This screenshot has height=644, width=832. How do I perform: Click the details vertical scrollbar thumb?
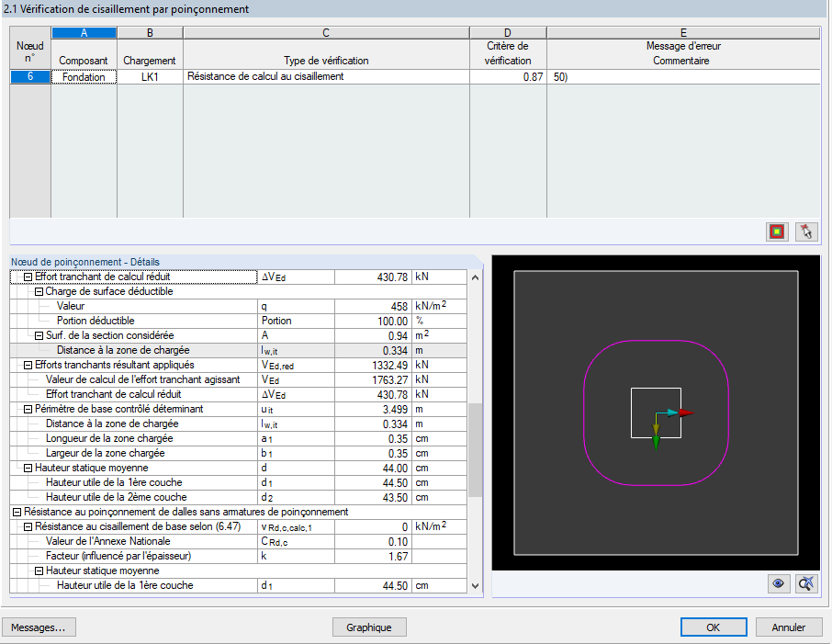click(x=475, y=450)
